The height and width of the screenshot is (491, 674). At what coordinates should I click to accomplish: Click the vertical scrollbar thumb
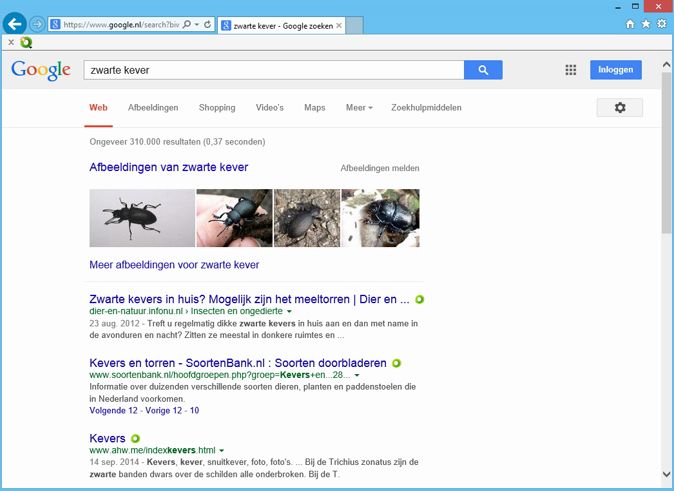pyautogui.click(x=667, y=153)
